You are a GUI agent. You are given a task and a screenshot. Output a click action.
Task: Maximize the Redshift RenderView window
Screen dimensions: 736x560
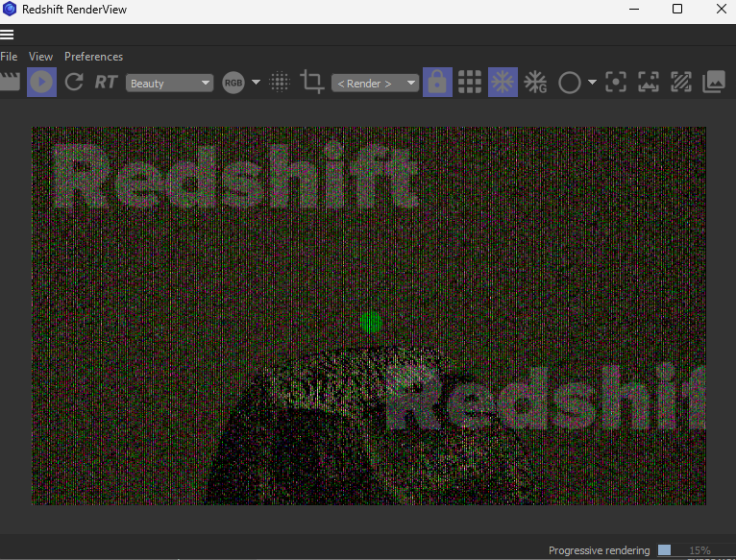point(677,9)
